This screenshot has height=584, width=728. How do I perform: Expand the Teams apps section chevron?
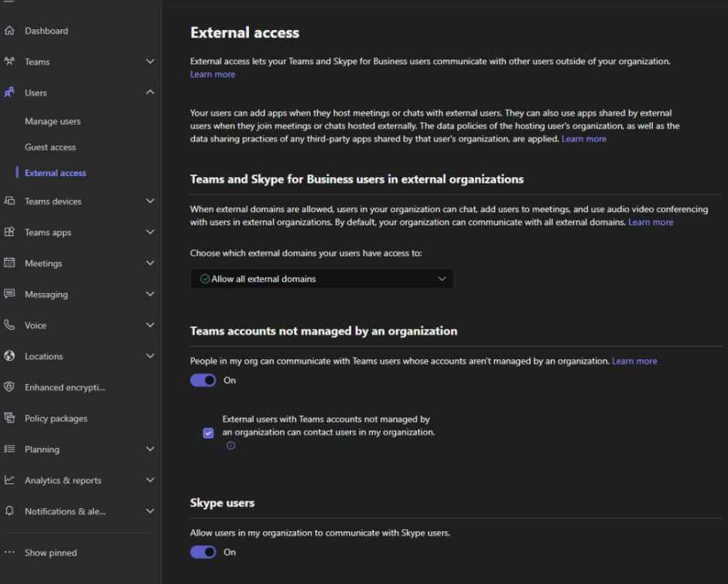[x=150, y=232]
